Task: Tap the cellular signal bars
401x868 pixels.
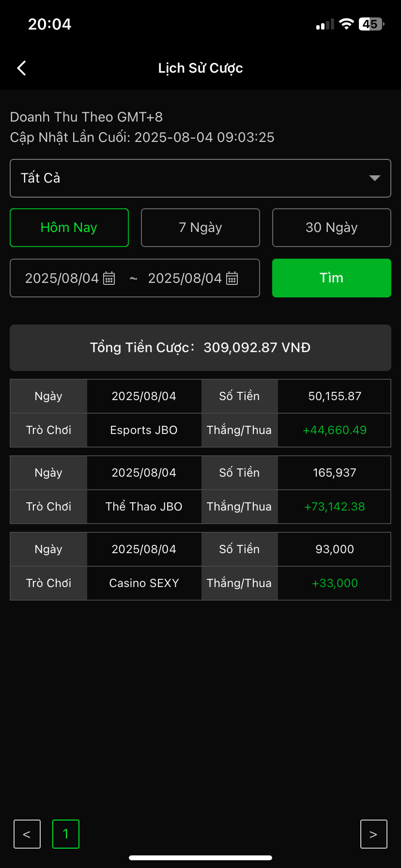Action: 325,25
